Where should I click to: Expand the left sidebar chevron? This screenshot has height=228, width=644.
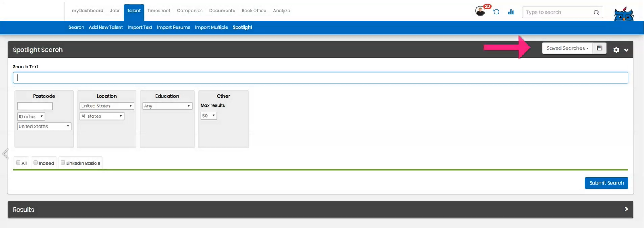tap(5, 154)
